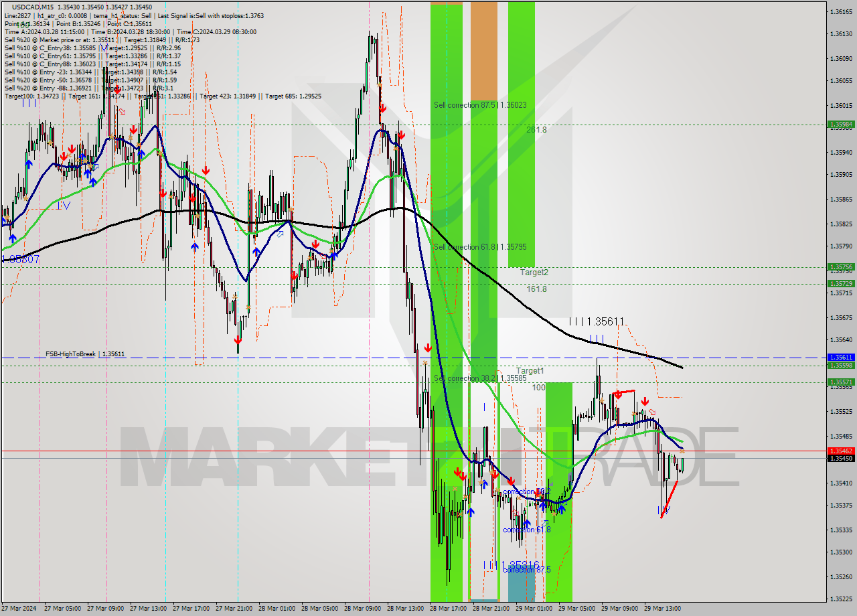Click the 1.35225 price scale value
The height and width of the screenshot is (616, 857).
[x=841, y=599]
